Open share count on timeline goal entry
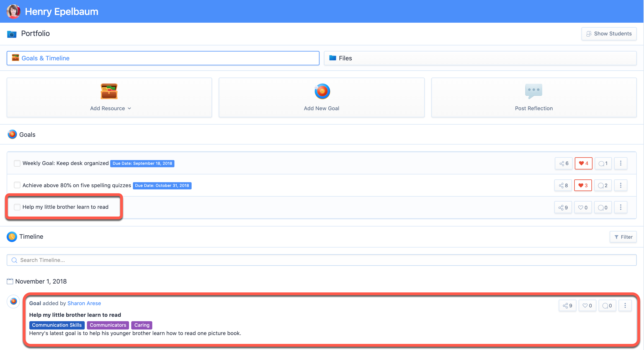 pos(568,306)
